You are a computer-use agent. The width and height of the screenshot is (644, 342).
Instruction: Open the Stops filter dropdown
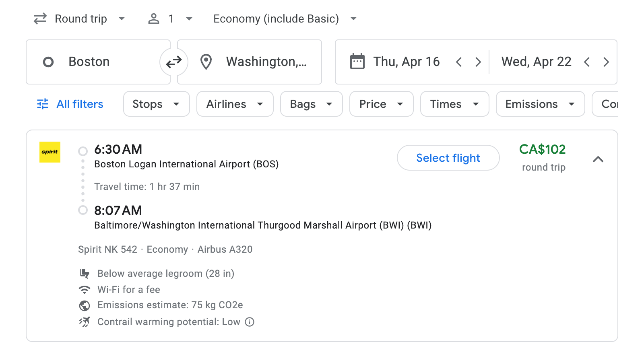coord(156,104)
